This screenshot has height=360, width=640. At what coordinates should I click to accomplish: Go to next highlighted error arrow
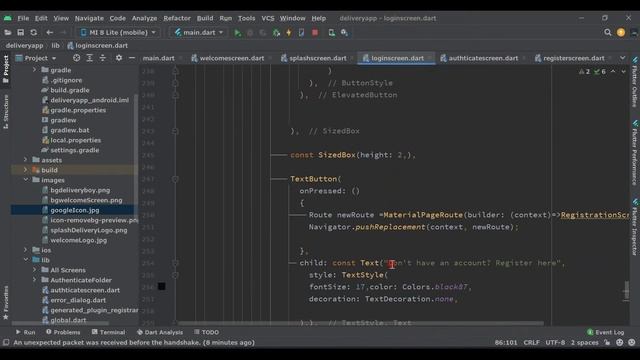[623, 71]
